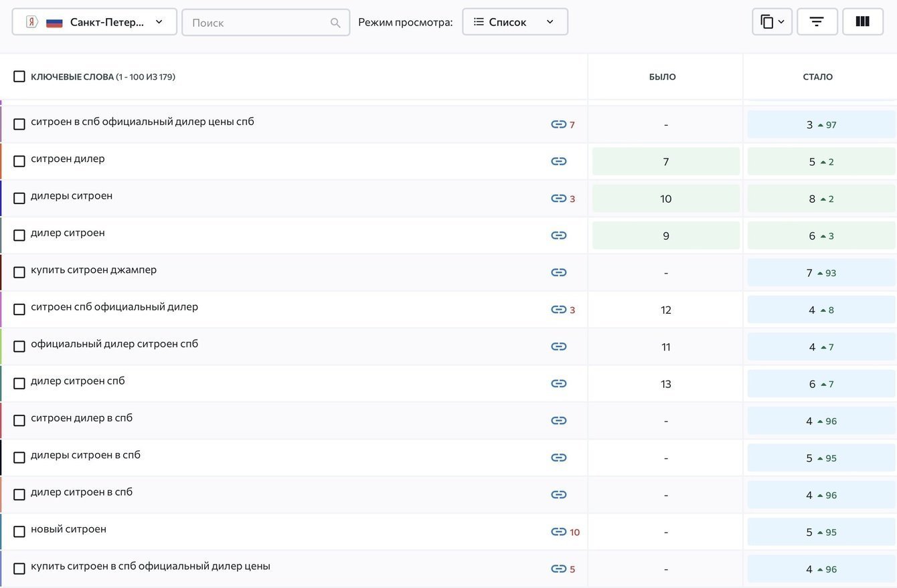Click the search magnifier icon
Viewport: 897px width, 588px height.
click(335, 23)
